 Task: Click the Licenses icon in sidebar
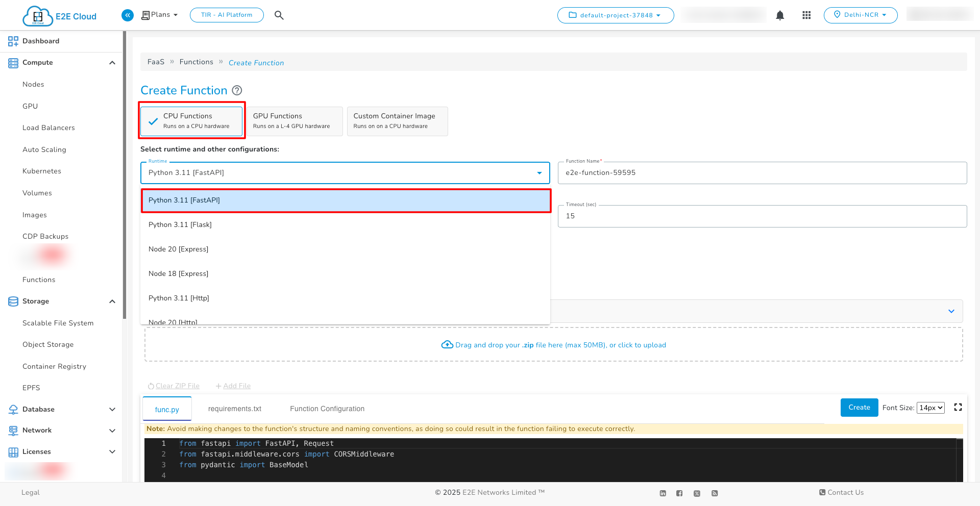(13, 452)
